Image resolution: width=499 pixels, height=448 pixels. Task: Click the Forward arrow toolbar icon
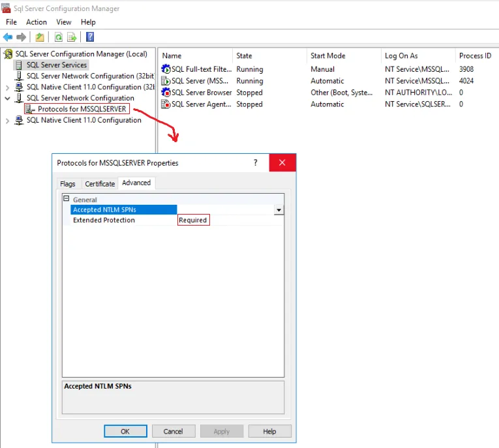(x=21, y=37)
